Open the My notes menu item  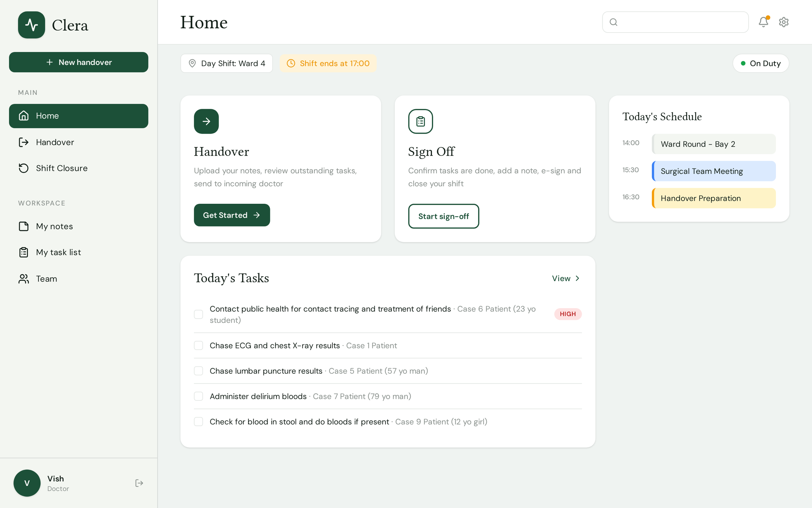79,226
